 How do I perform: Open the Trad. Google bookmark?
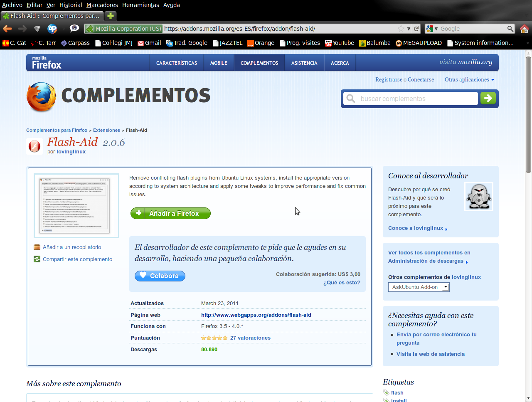pyautogui.click(x=187, y=43)
